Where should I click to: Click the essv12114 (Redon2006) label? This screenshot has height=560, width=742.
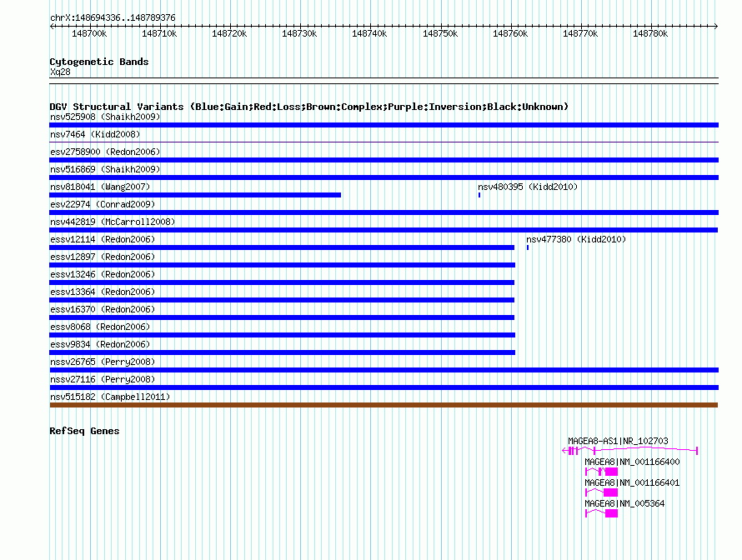(x=103, y=239)
